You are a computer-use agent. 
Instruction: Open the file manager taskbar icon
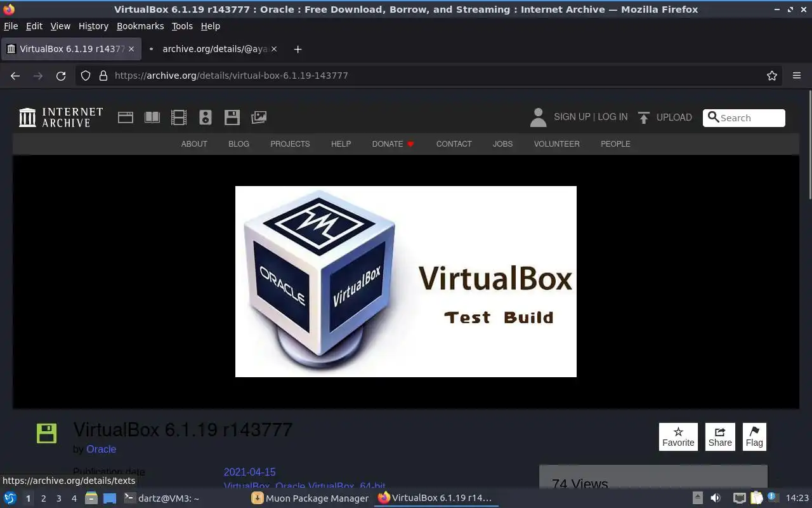coord(91,498)
